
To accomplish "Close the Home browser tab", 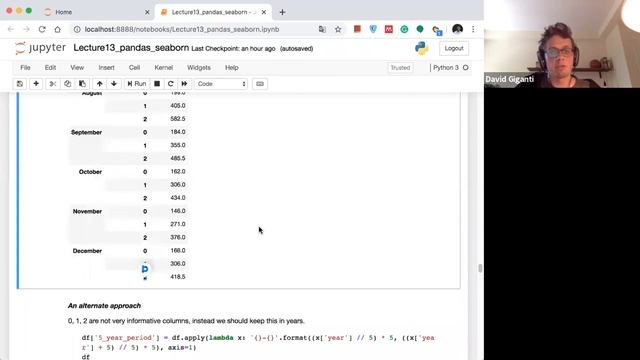I will [x=147, y=12].
